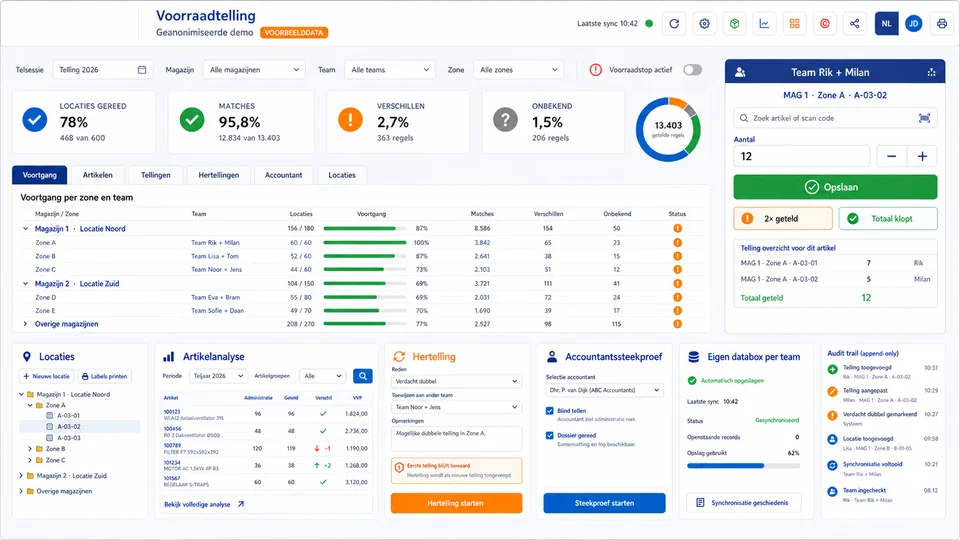Switch to the Tellingen tab
The height and width of the screenshot is (540, 960).
pos(156,175)
